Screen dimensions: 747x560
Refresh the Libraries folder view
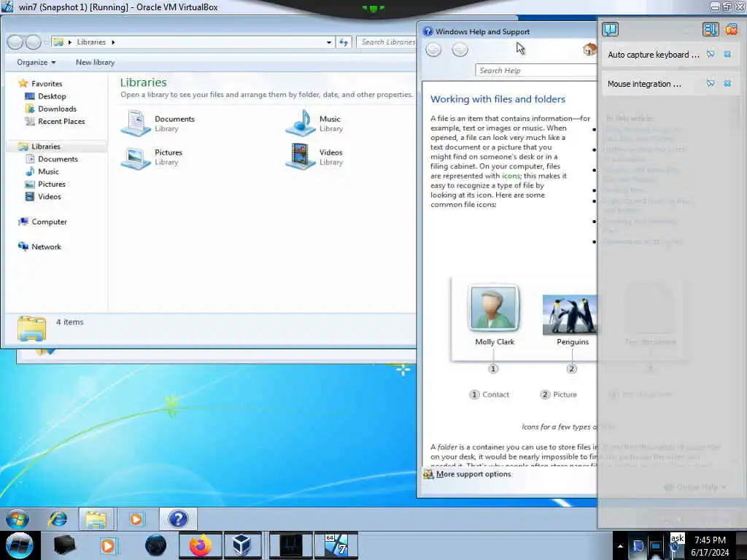tap(344, 42)
